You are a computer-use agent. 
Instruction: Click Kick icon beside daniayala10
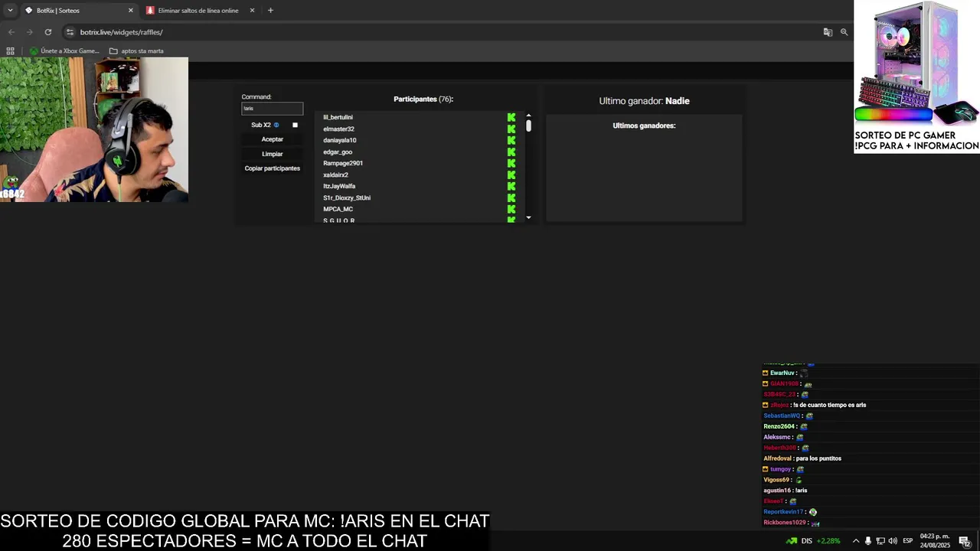pyautogui.click(x=511, y=140)
